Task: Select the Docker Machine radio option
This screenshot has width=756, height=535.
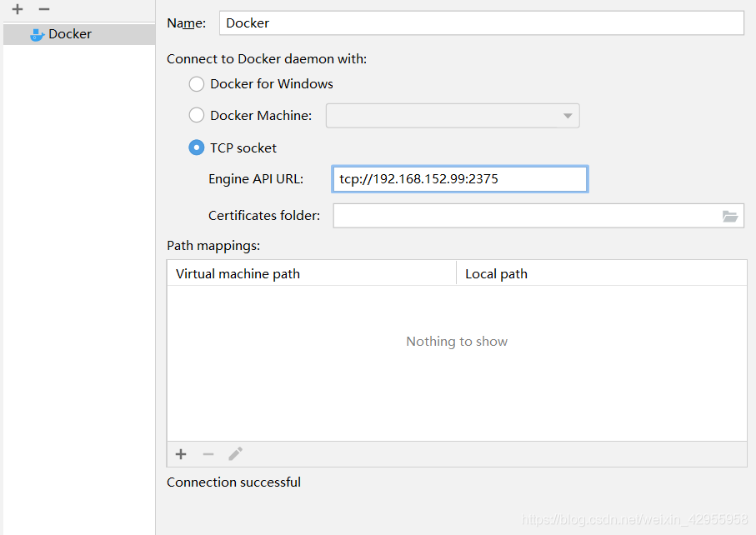Action: coord(196,115)
